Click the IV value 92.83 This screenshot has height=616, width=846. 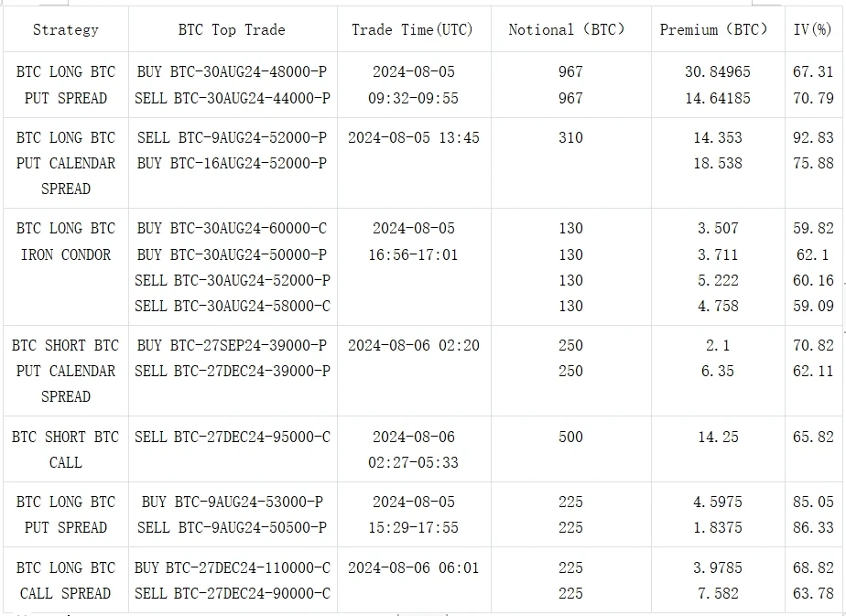pos(813,137)
